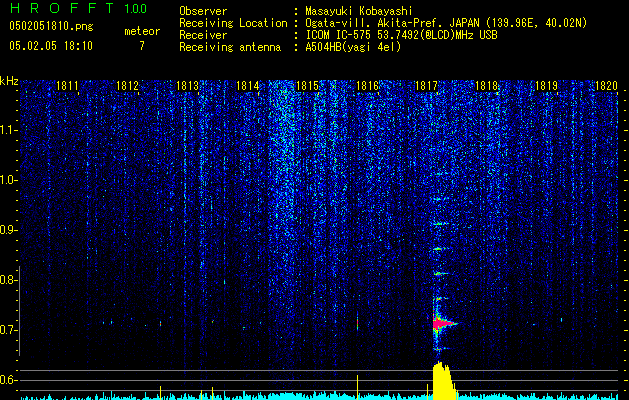Click the 1812 time marker
The image size is (629, 400).
point(127,86)
